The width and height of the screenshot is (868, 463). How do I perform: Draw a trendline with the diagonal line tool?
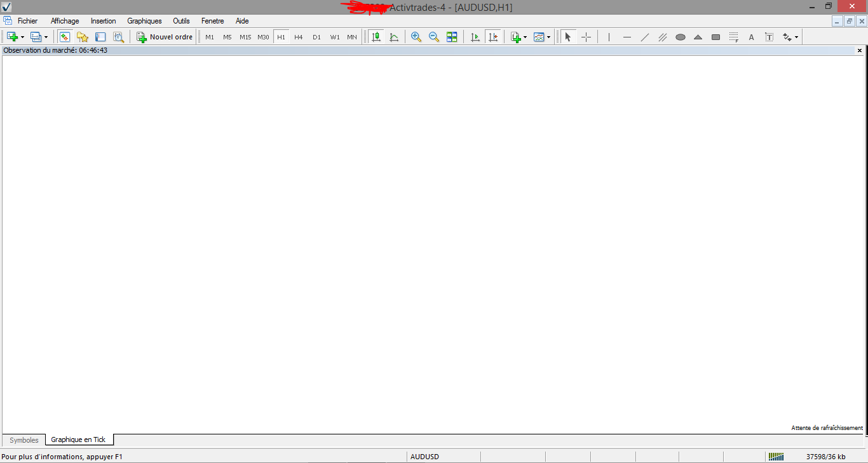tap(645, 37)
